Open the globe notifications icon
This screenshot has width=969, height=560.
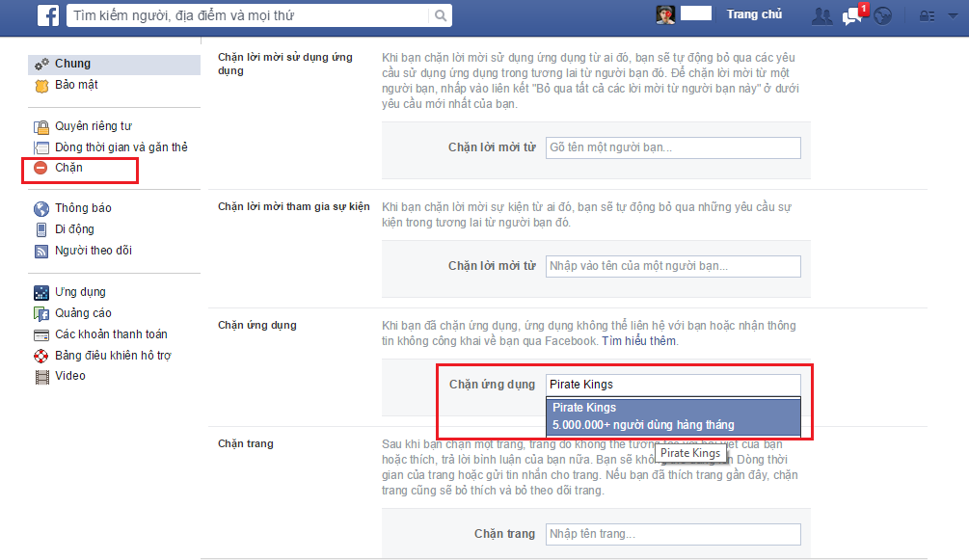pyautogui.click(x=883, y=15)
